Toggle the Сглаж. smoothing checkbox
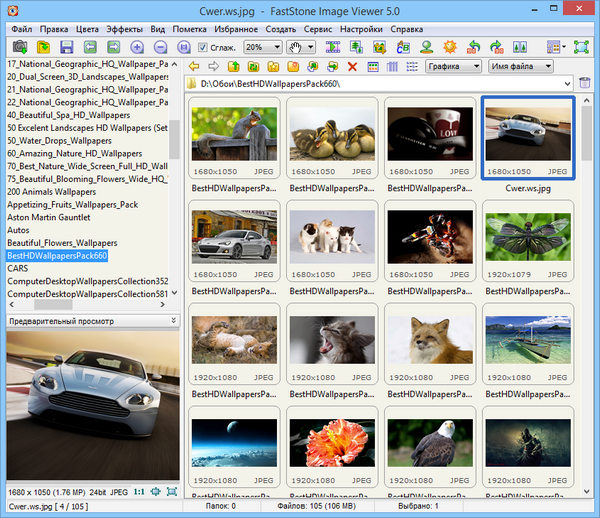Image resolution: width=600 pixels, height=518 pixels. click(203, 47)
